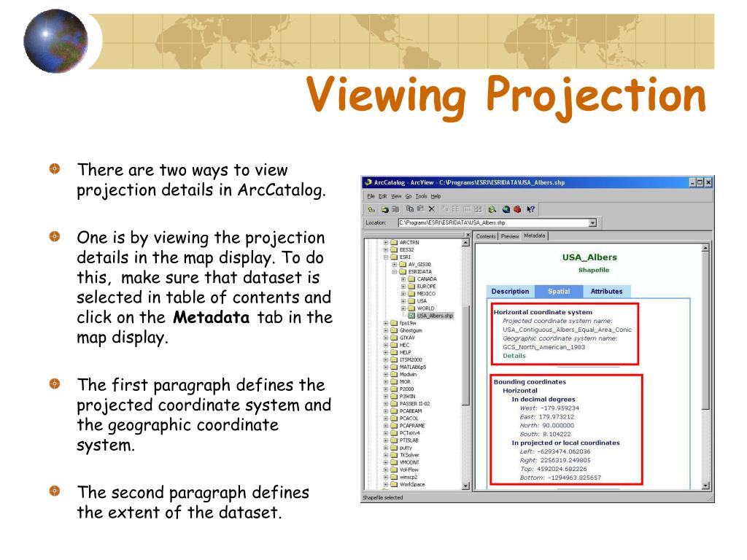The width and height of the screenshot is (747, 560).
Task: Expand the MEXICO folder
Action: click(x=403, y=294)
